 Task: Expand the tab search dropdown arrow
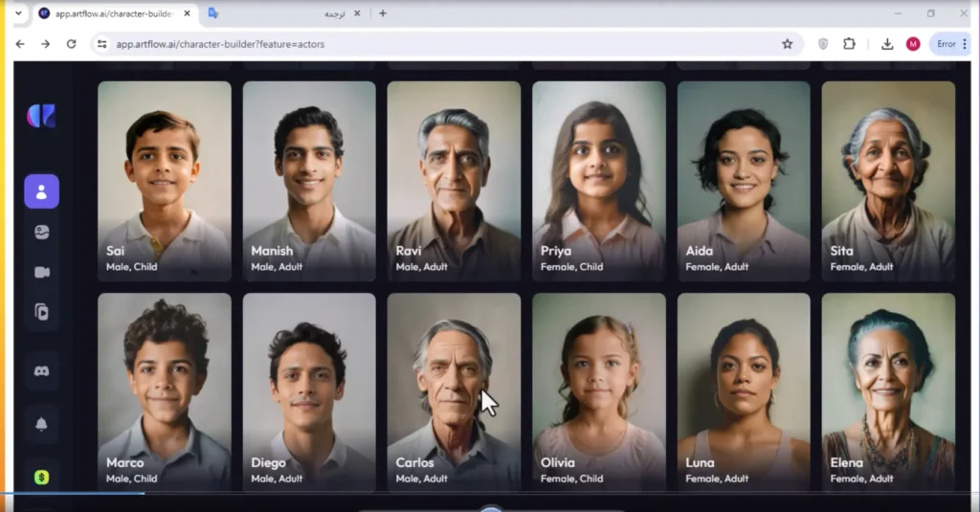point(19,13)
